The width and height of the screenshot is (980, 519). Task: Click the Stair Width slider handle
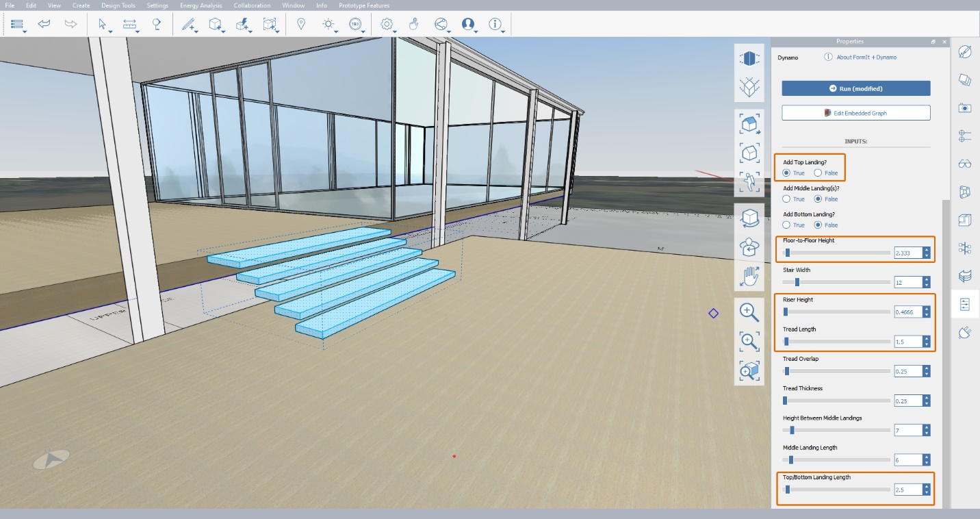point(797,282)
